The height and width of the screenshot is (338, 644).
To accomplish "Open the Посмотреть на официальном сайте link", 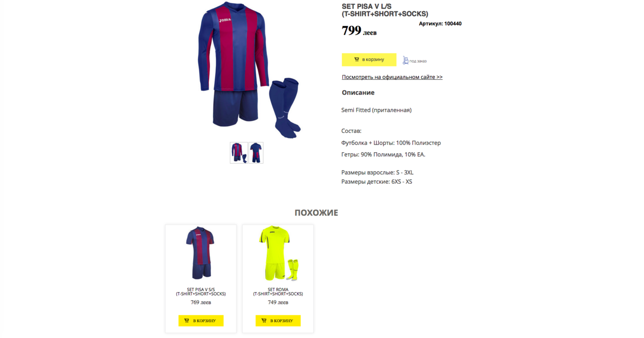I will (392, 77).
